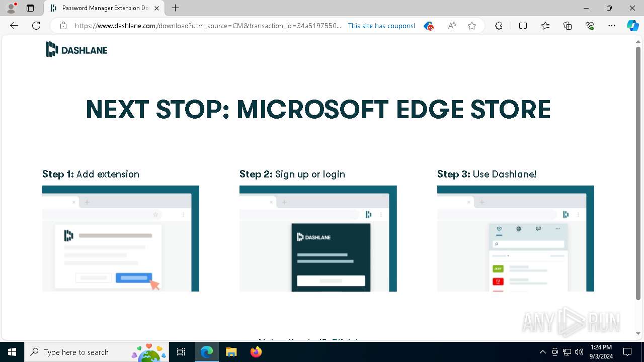Image resolution: width=644 pixels, height=362 pixels.
Task: Toggle split screen icon
Action: [x=523, y=26]
